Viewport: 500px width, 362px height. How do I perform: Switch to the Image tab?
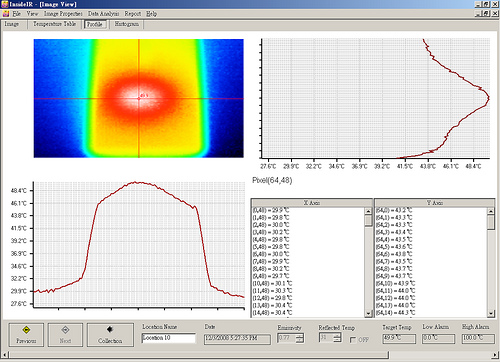(x=12, y=24)
